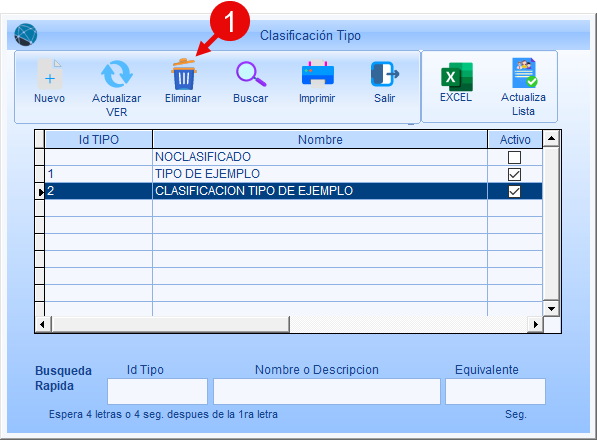Export via the EXCEL icon
This screenshot has width=597, height=440.
click(457, 77)
